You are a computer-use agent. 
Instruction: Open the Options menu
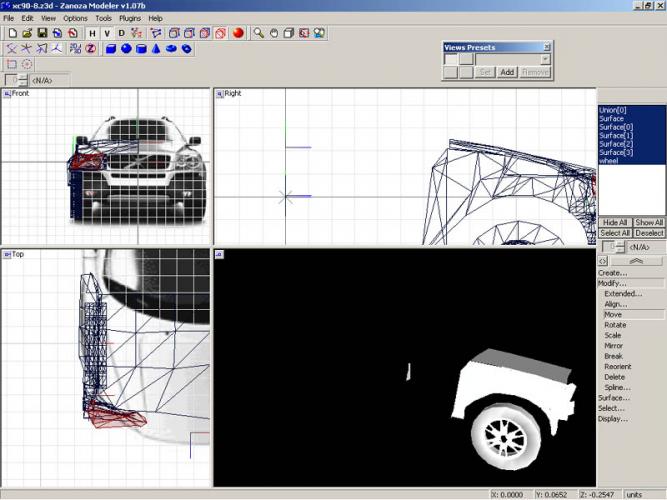75,18
